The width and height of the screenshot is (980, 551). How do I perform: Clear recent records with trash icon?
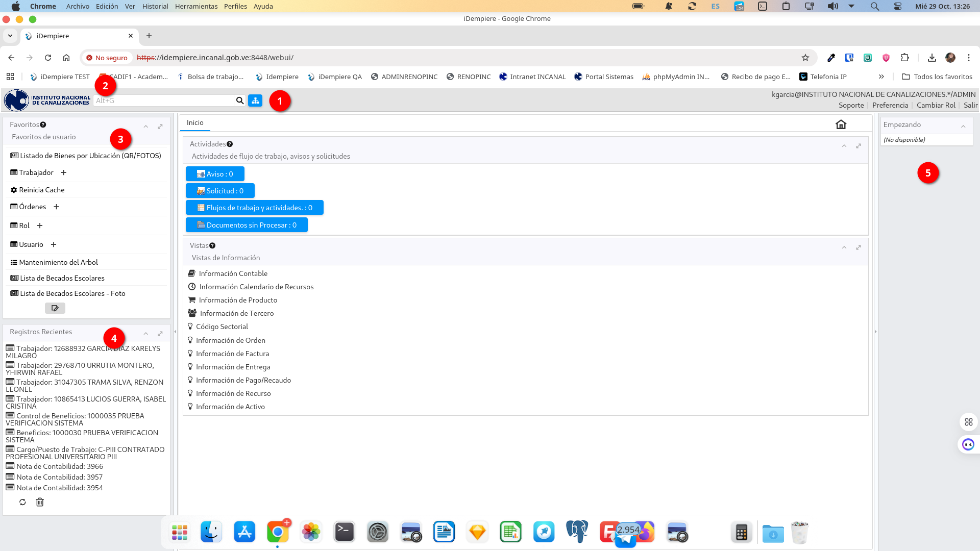click(x=40, y=502)
